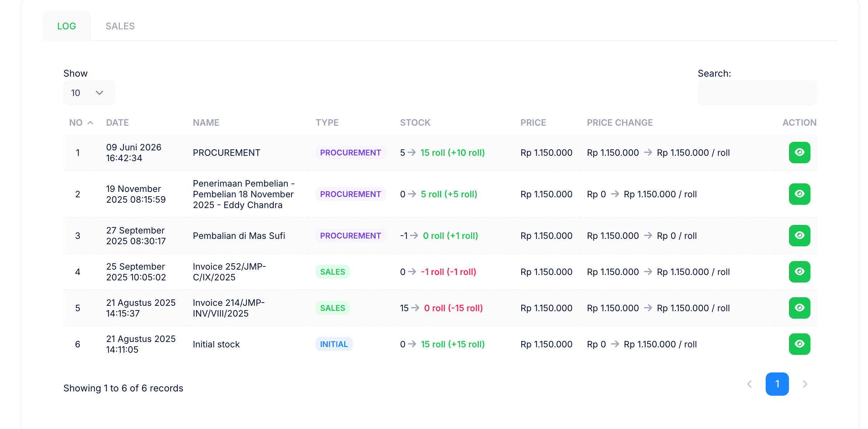Click PROCUREMENT badge in row 2
Viewport: 868px width, 429px height.
point(351,194)
